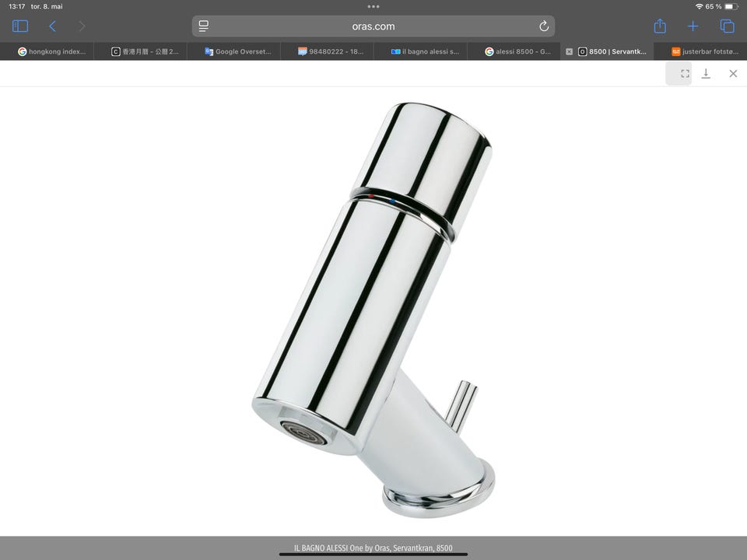Add a new tab
The image size is (747, 560).
pos(693,26)
